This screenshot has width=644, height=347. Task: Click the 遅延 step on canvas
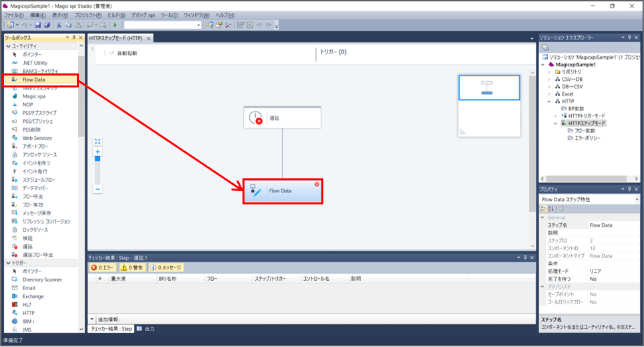(x=282, y=118)
